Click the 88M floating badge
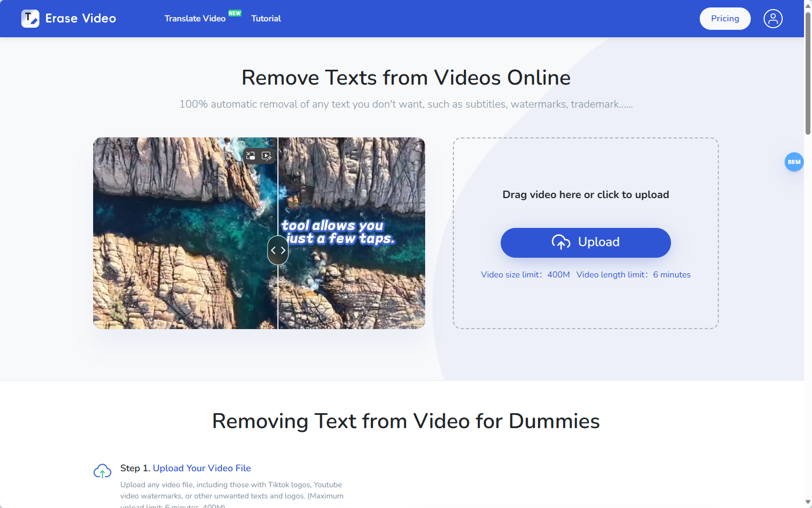This screenshot has height=508, width=812. [794, 162]
